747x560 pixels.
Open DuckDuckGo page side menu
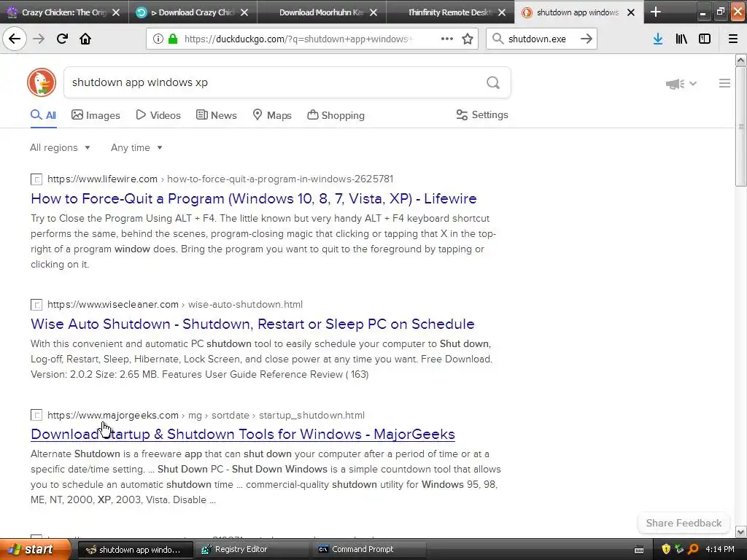point(724,83)
